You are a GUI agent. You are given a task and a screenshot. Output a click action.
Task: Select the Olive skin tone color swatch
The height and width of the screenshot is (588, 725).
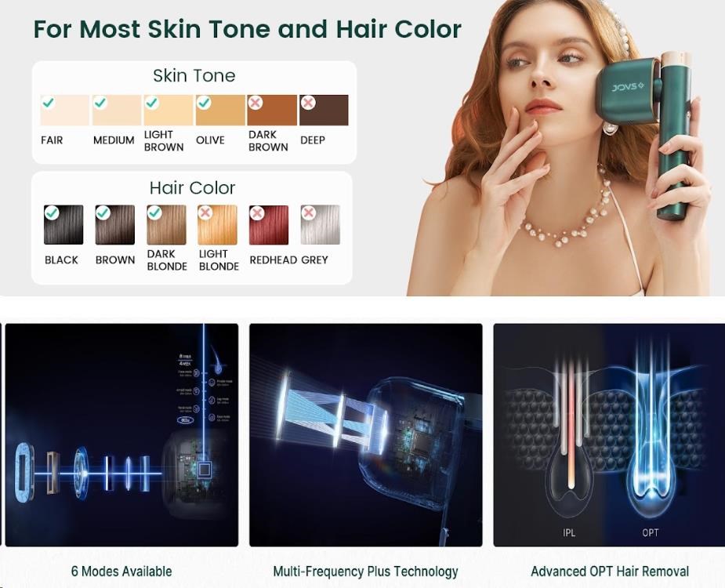220,110
